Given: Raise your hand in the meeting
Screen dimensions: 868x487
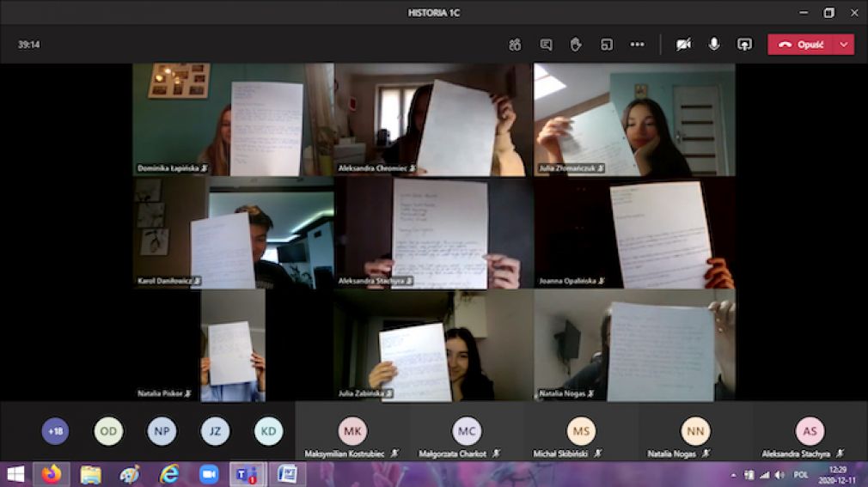Looking at the screenshot, I should coord(576,45).
